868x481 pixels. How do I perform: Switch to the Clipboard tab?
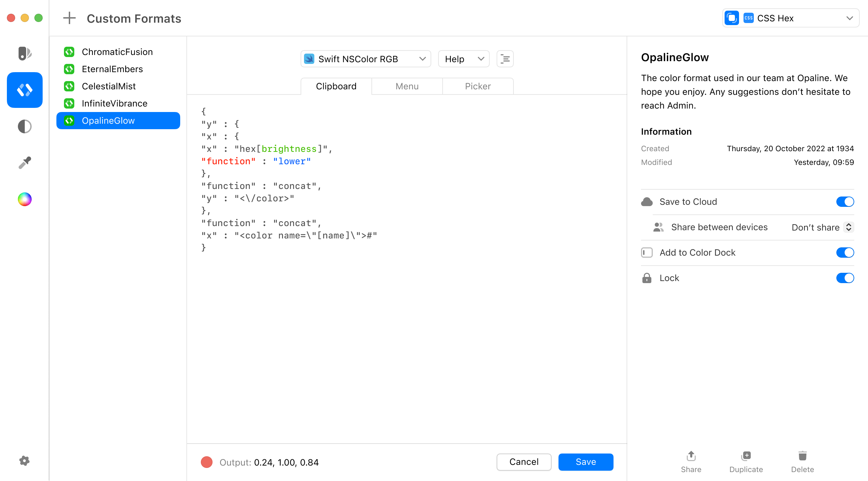(336, 86)
